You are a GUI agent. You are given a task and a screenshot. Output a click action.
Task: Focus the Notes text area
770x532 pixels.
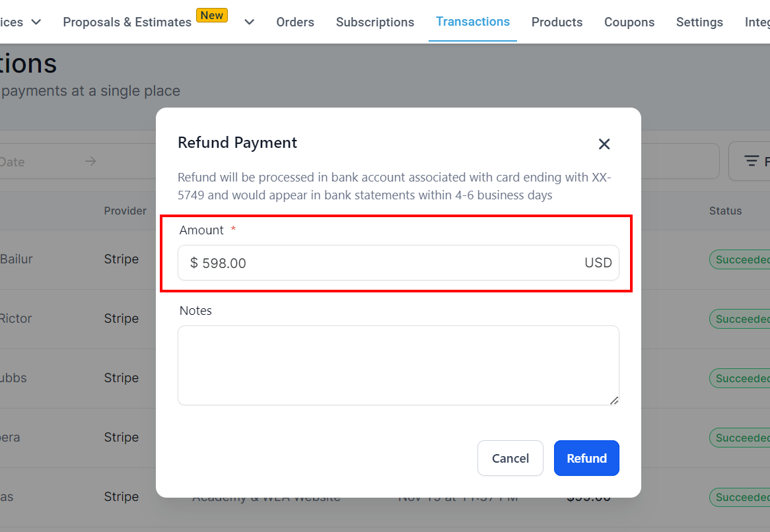point(398,365)
